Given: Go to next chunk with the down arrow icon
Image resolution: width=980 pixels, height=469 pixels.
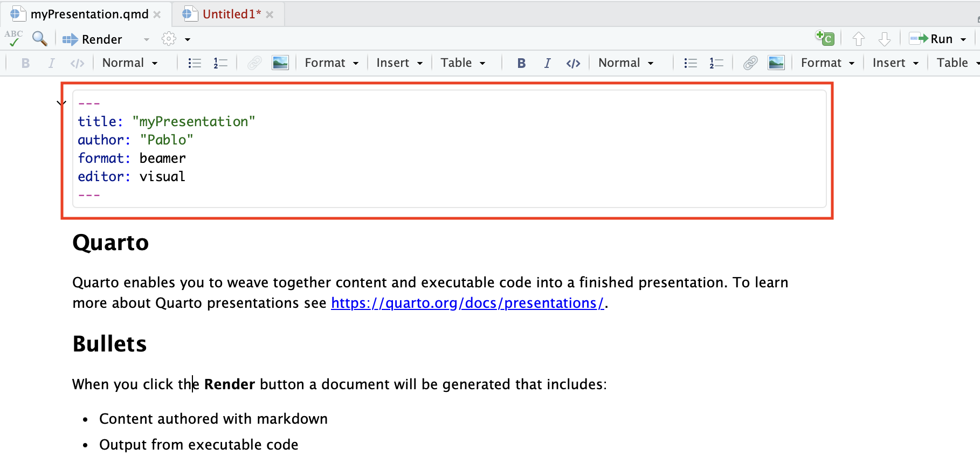Looking at the screenshot, I should tap(885, 39).
